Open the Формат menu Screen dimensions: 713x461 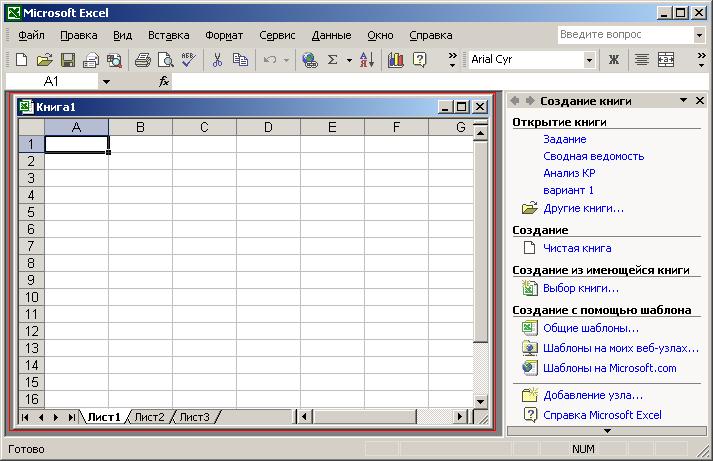(x=224, y=35)
